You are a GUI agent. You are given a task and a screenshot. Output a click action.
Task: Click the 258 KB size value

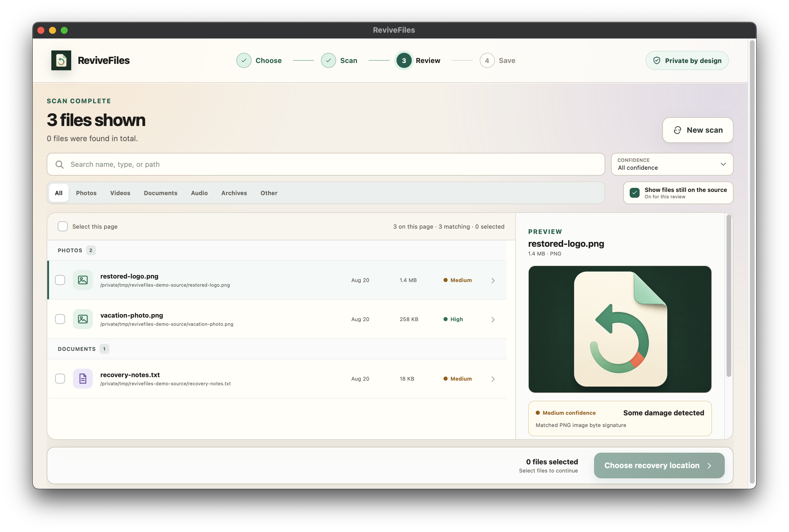(x=409, y=319)
